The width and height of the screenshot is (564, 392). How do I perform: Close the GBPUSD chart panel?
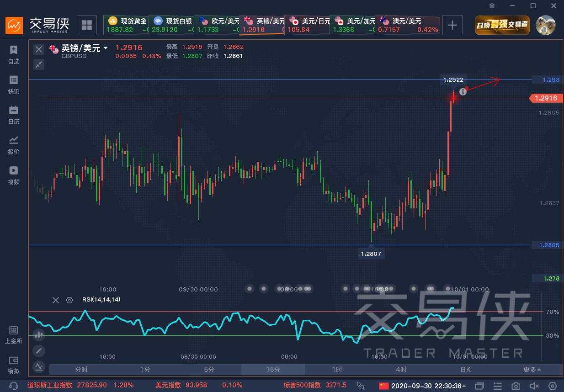39,49
